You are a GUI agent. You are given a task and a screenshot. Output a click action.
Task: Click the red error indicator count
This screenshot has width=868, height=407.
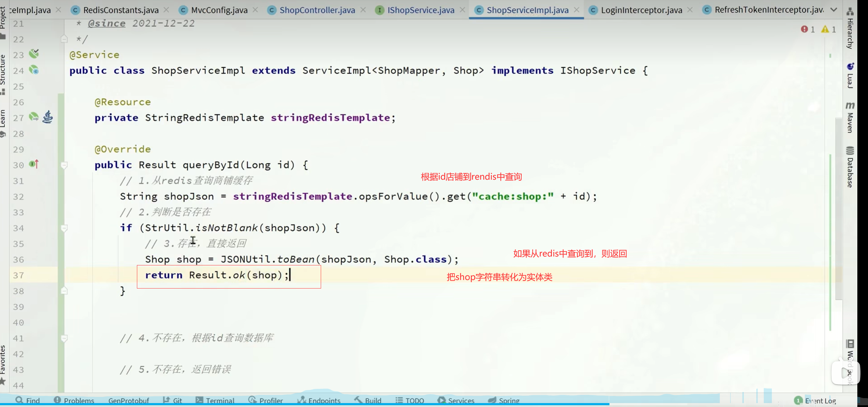click(808, 30)
